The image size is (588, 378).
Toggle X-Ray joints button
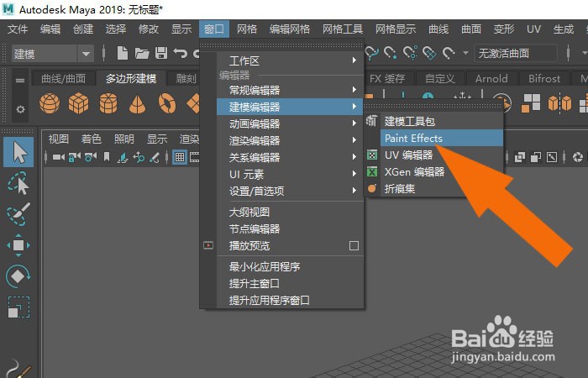(x=552, y=158)
